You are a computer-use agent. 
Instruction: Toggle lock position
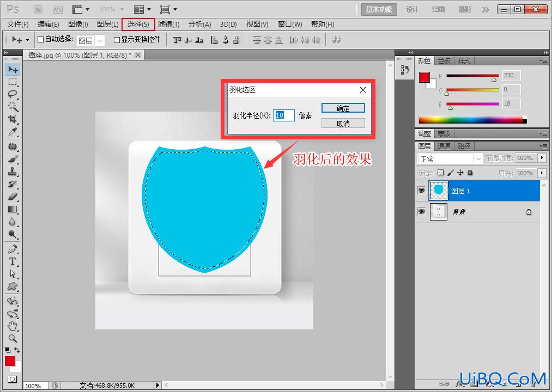tap(460, 173)
